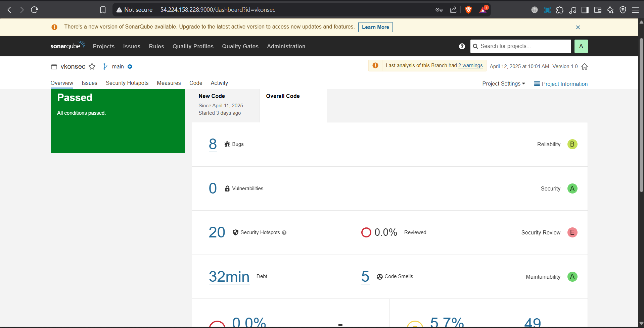Select the Overall Code tab

[x=293, y=105]
